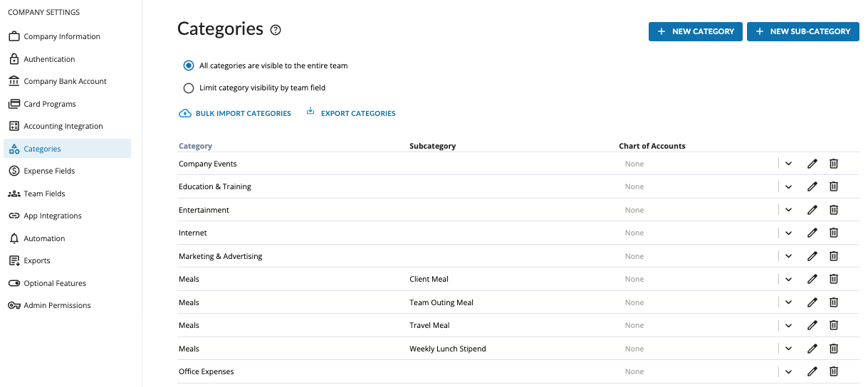868x387 pixels.
Task: Click the pencil icon for Office Expenses
Action: [812, 371]
